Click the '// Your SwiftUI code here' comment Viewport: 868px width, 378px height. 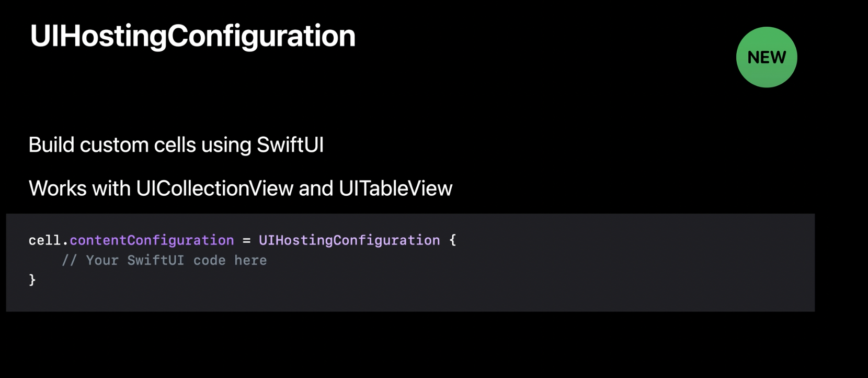pos(164,260)
